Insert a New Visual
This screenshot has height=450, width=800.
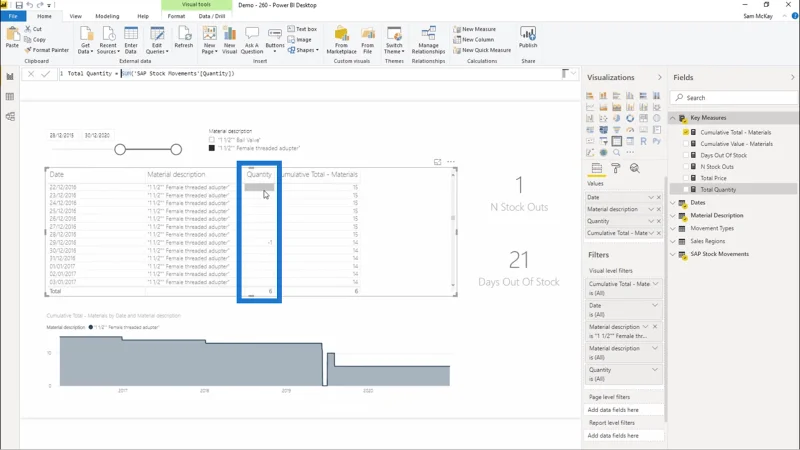[230, 40]
